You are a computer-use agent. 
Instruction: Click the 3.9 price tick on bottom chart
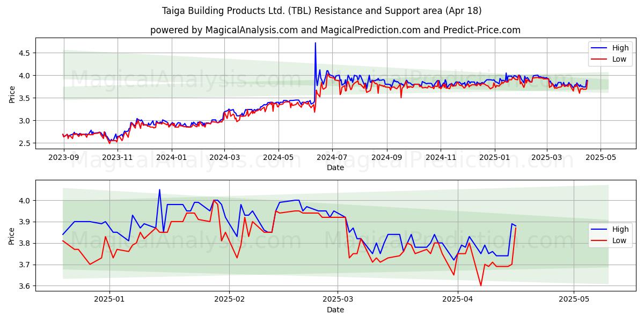pyautogui.click(x=26, y=222)
